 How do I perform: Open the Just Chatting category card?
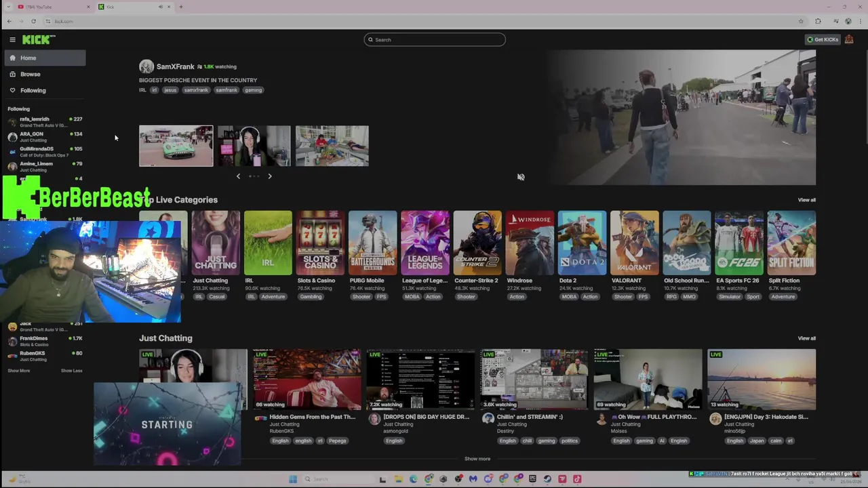tap(216, 243)
